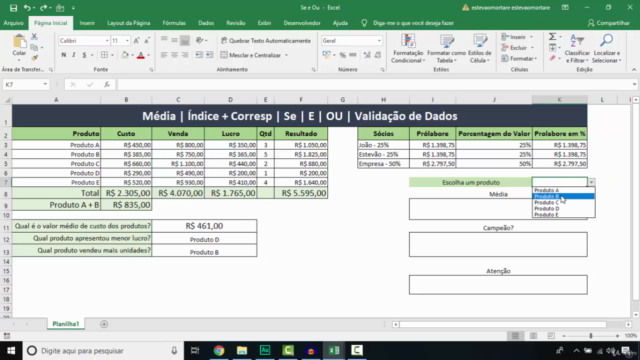Click Classificar e Filtrar icon

577,49
